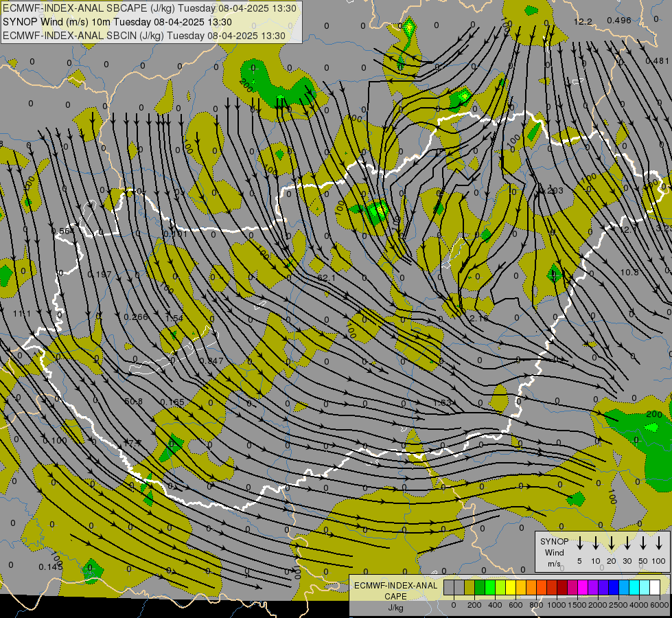Image resolution: width=672 pixels, height=618 pixels.
Task: Select the yellow CAPE legend swatch
Action: 511,588
